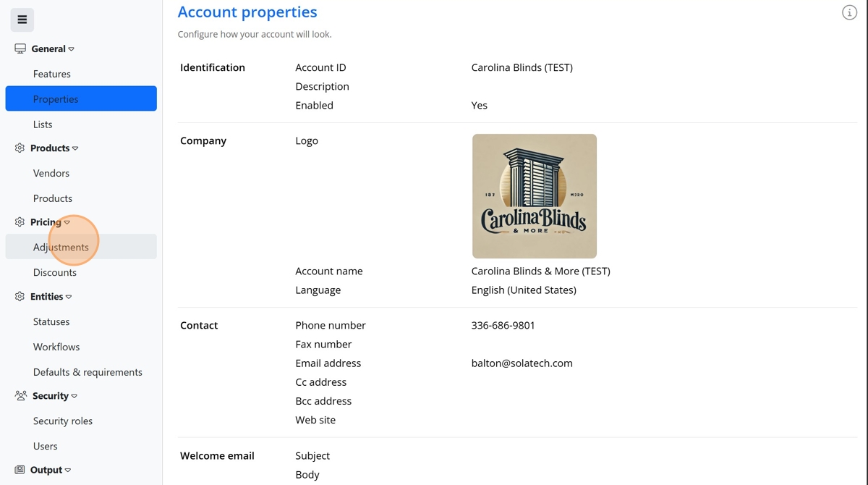868x485 pixels.
Task: Click phone number 336-686-9801
Action: [503, 325]
